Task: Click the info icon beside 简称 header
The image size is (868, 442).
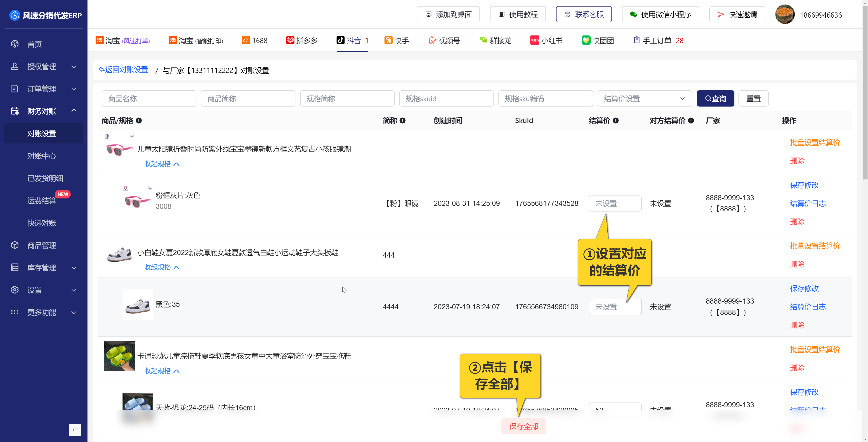Action: [402, 121]
